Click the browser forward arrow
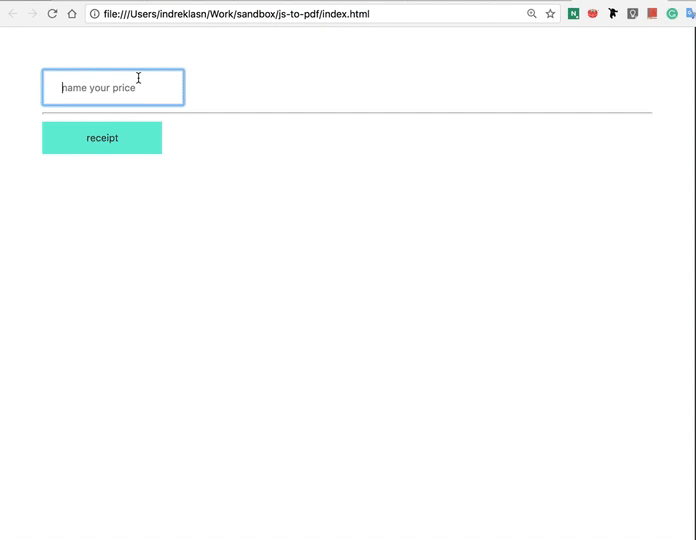This screenshot has height=540, width=696. coord(32,14)
